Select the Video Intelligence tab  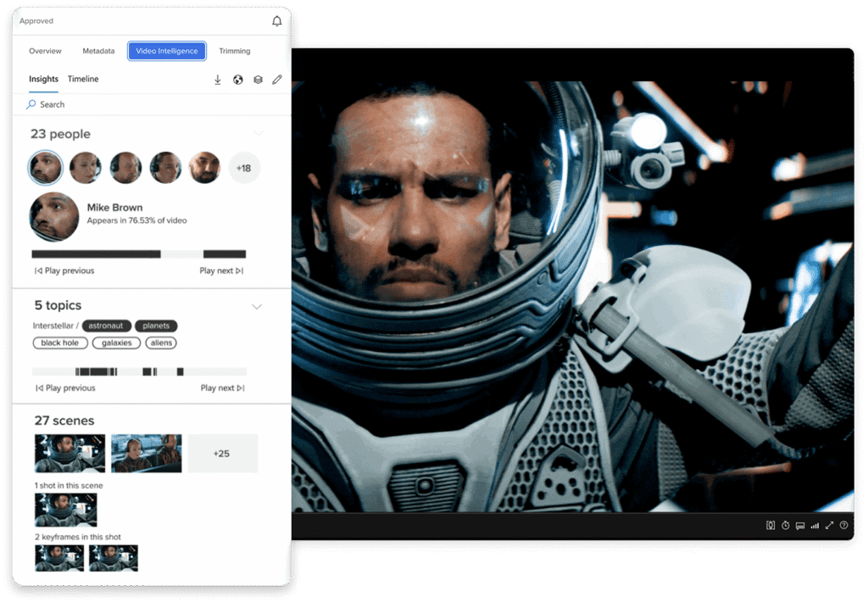click(167, 51)
